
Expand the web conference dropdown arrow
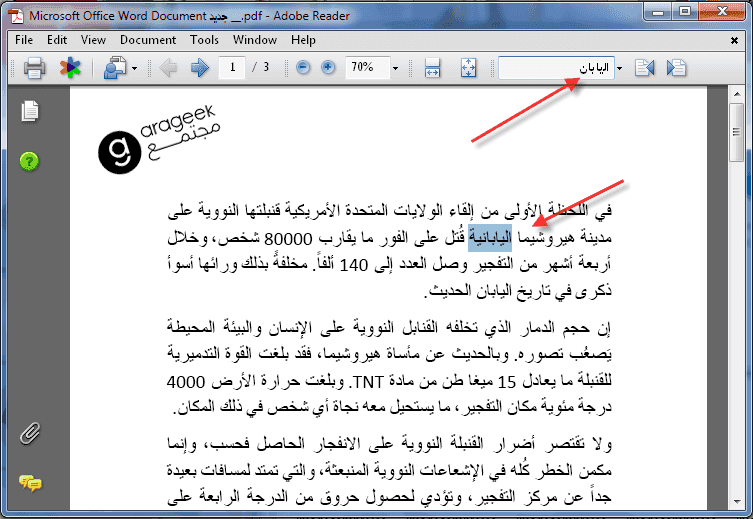(132, 68)
